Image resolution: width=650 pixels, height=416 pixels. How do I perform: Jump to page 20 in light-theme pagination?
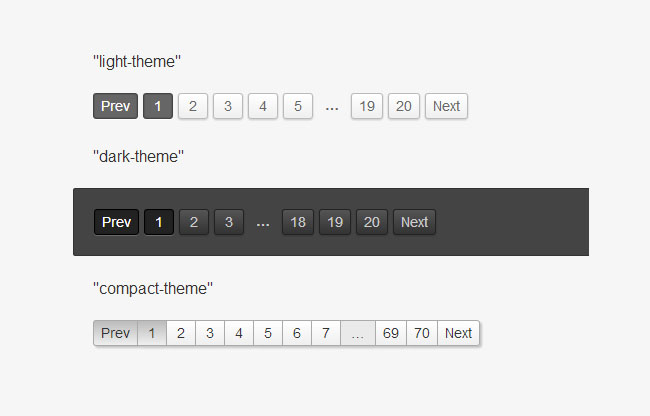coord(404,106)
